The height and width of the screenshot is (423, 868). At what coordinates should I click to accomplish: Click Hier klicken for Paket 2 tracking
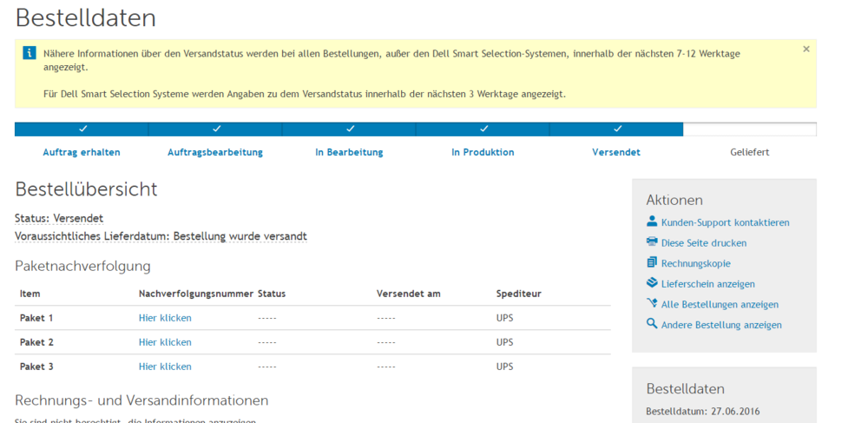[165, 342]
